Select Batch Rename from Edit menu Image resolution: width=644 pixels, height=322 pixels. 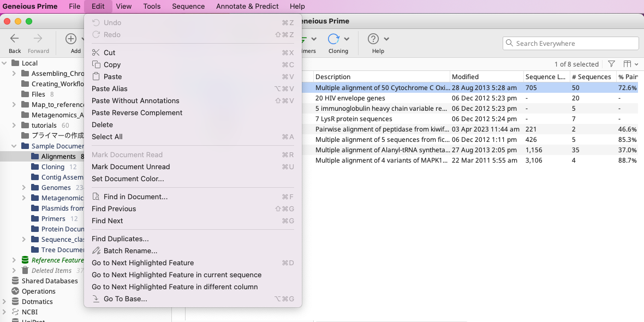130,251
